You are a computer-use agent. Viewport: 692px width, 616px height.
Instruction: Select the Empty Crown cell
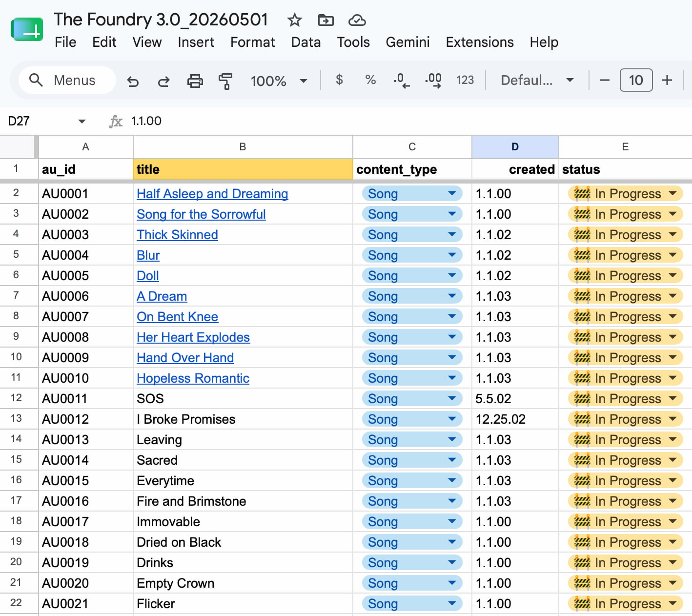point(243,583)
